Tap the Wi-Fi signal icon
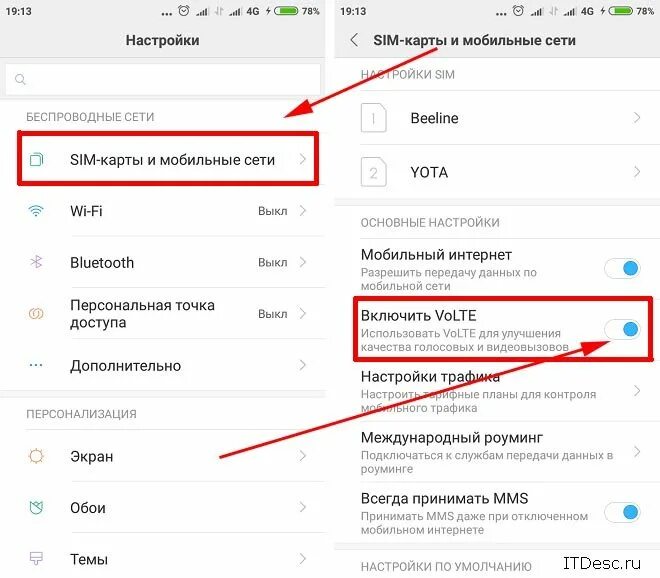 (36, 210)
